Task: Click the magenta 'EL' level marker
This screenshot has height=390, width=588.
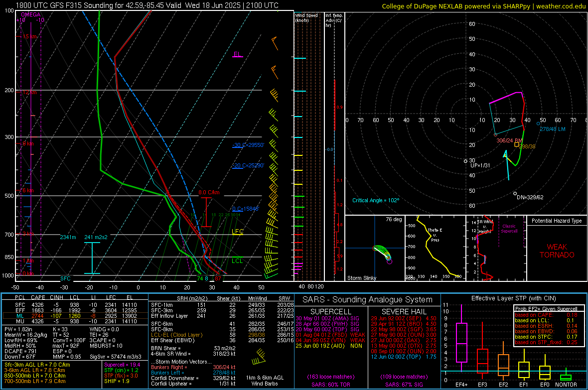Action: click(237, 54)
